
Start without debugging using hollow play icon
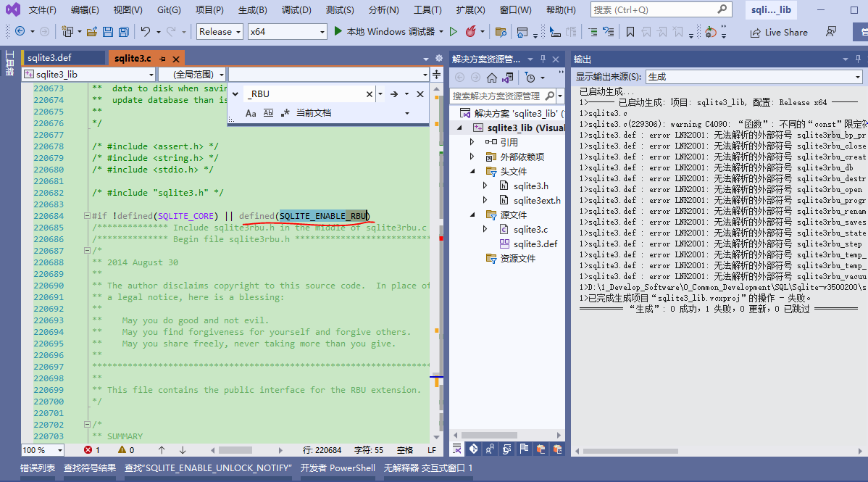coord(454,32)
